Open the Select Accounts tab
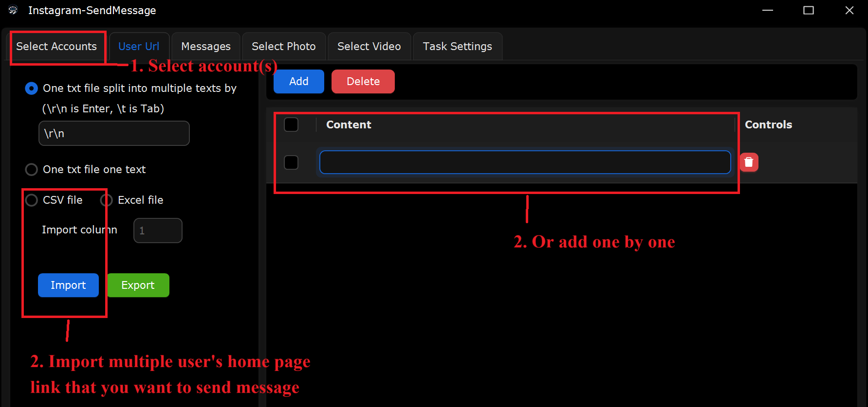This screenshot has height=407, width=868. [x=56, y=47]
